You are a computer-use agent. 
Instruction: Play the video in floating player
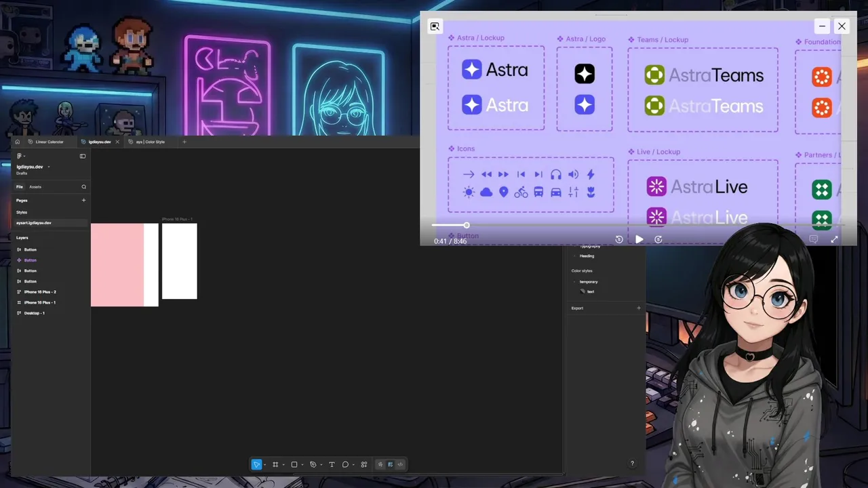[639, 239]
